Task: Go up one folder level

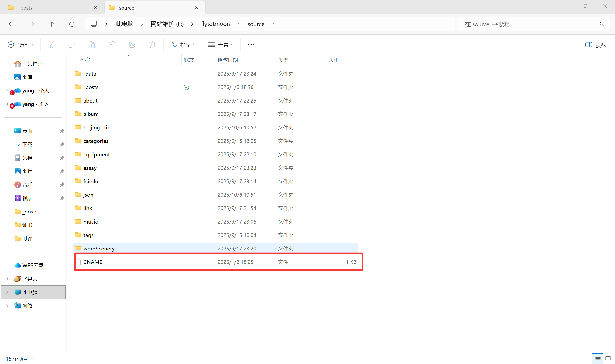Action: pos(52,24)
